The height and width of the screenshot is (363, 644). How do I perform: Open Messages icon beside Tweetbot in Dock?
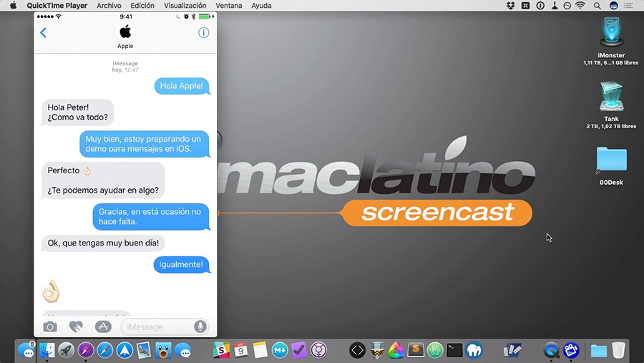pos(182,351)
